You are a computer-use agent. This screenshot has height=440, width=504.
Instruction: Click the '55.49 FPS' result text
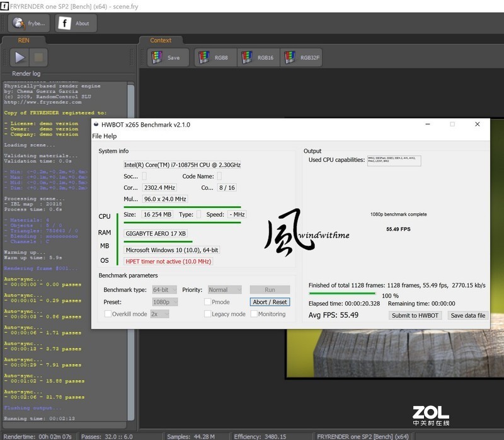click(x=398, y=229)
